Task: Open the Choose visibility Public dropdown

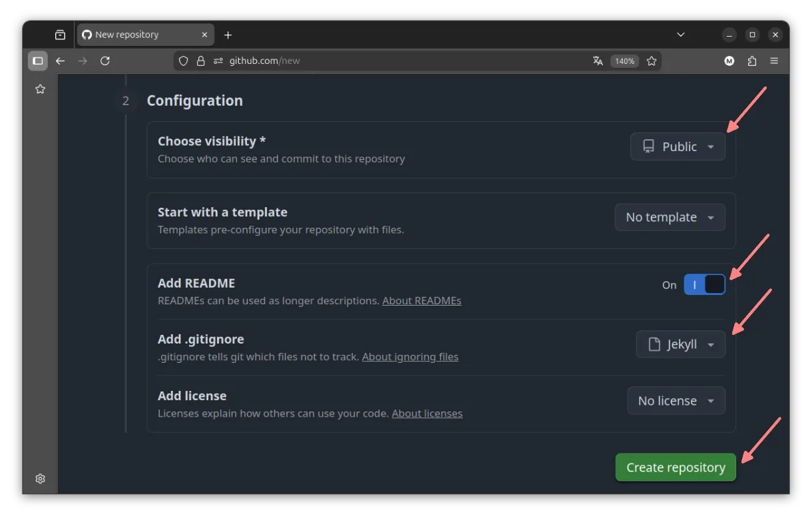Action: (677, 146)
